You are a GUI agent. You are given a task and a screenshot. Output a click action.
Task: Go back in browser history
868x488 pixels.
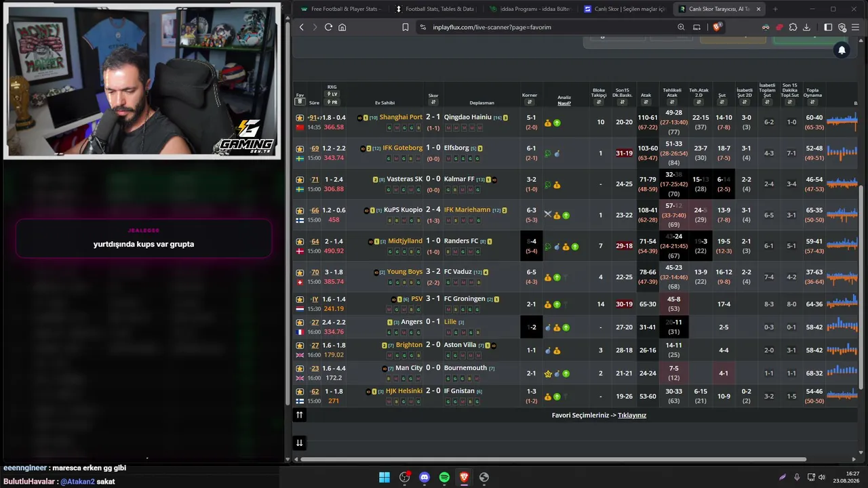302,27
